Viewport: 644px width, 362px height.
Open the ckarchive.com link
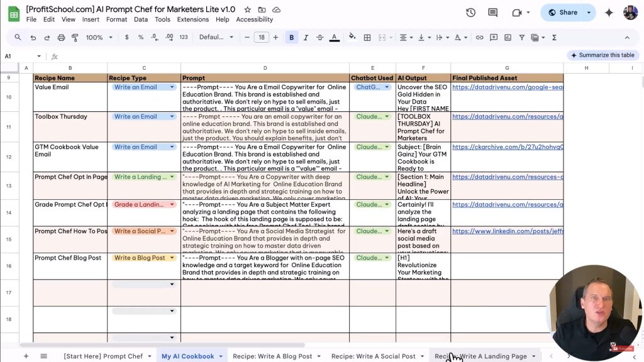(508, 147)
